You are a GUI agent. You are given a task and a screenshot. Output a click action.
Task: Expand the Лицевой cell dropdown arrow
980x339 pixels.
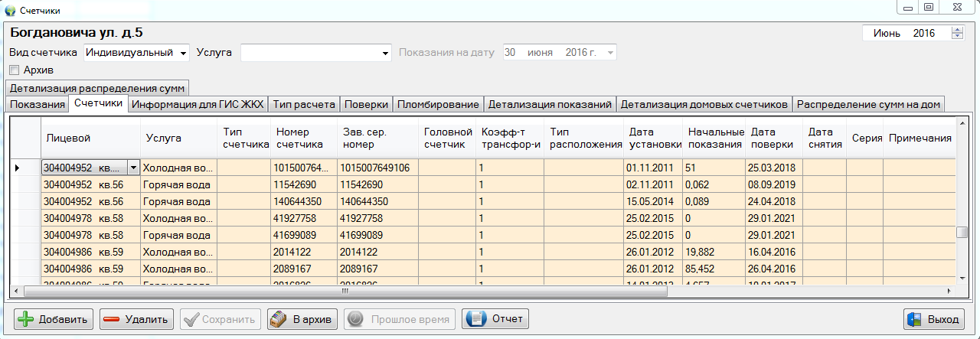[x=133, y=168]
